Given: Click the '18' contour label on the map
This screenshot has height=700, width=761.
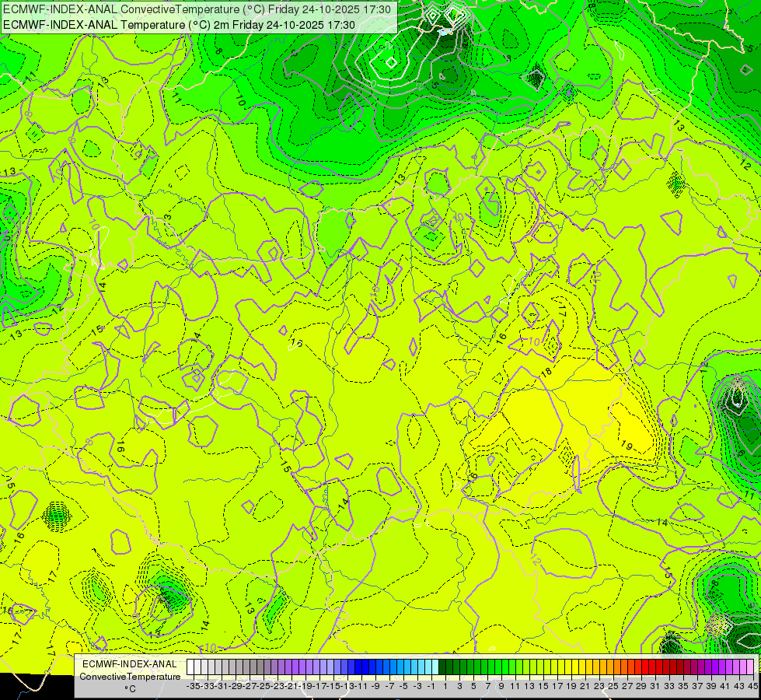Looking at the screenshot, I should point(546,373).
